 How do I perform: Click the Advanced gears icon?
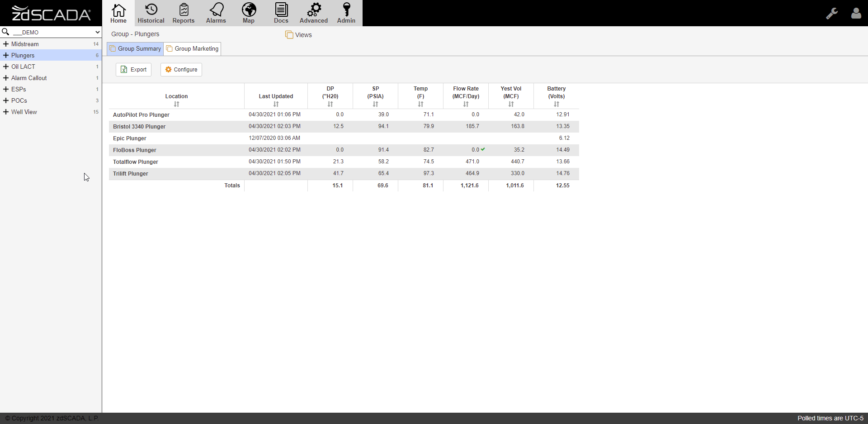(x=314, y=13)
